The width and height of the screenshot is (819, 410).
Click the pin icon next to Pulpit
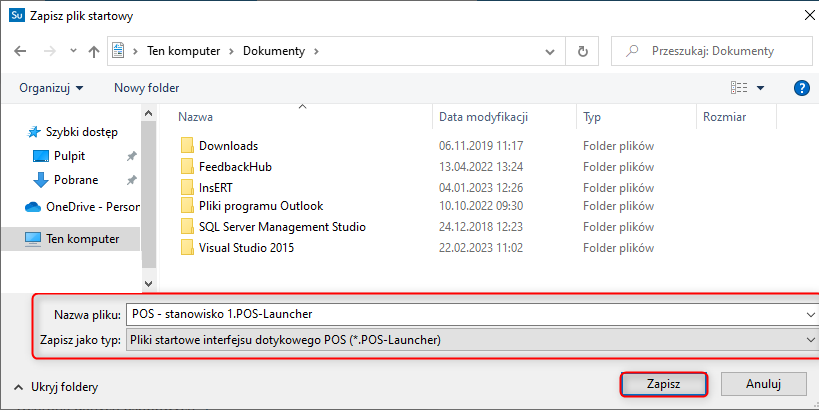pos(132,156)
